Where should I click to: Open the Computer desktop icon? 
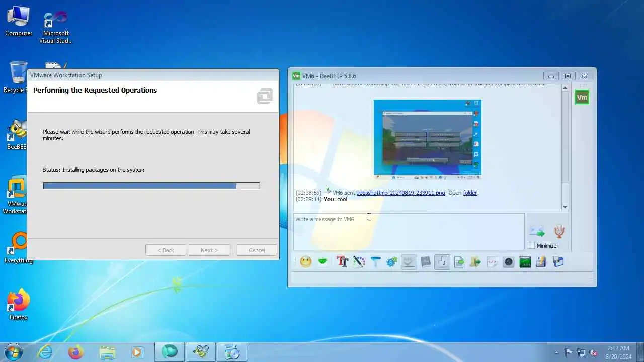point(19,21)
